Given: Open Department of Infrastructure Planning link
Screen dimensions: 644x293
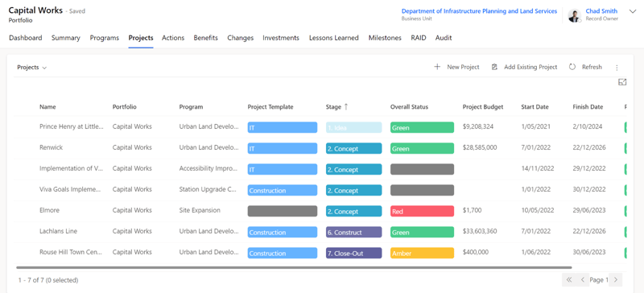Looking at the screenshot, I should (x=479, y=11).
